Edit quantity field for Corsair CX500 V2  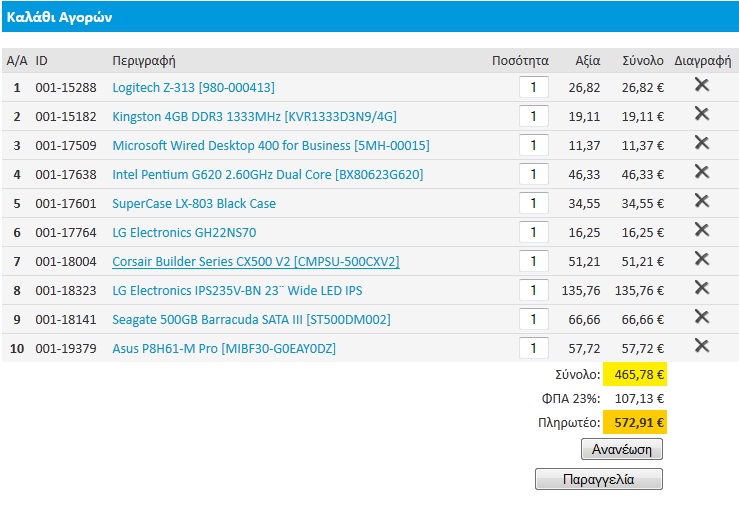534,261
